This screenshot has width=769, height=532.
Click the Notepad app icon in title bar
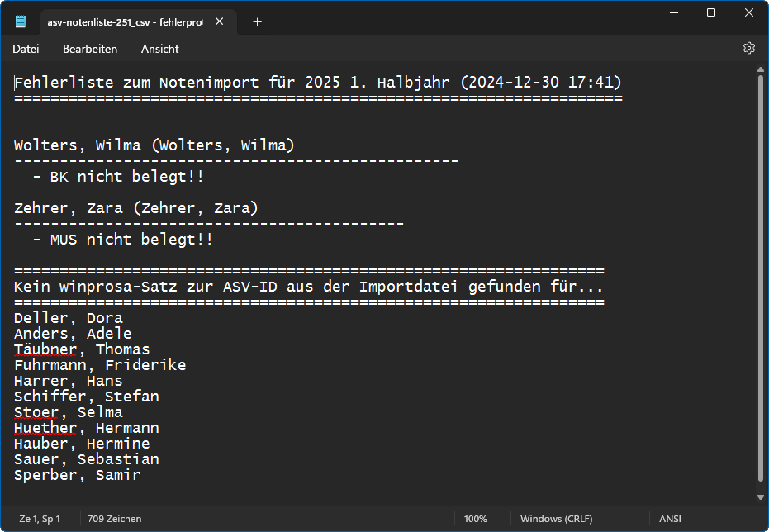(21, 22)
